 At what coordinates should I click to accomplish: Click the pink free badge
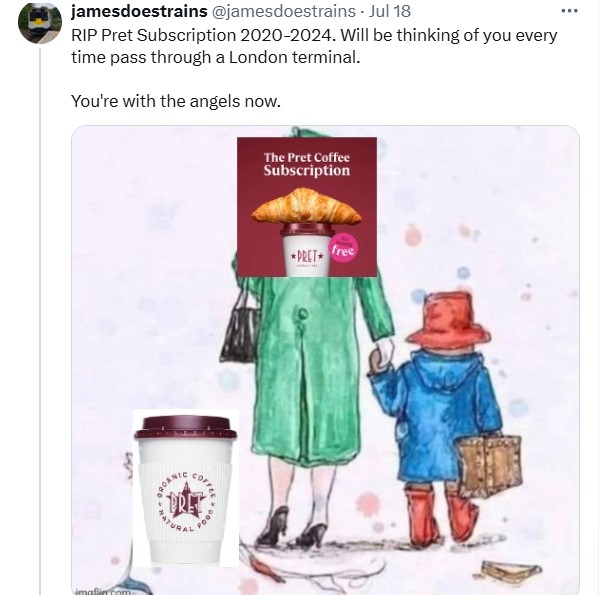tap(343, 249)
